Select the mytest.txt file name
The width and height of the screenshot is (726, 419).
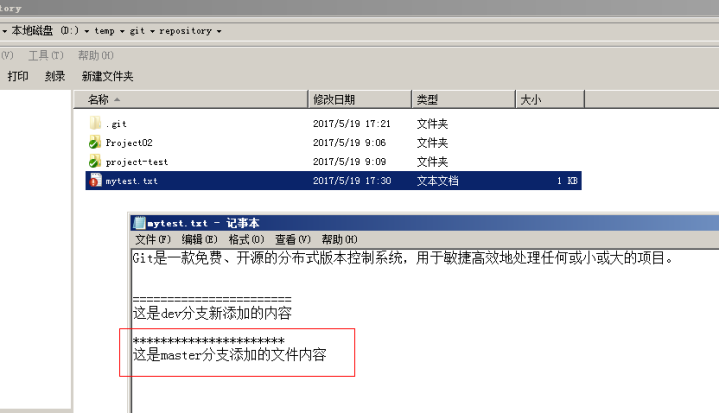[x=131, y=181]
